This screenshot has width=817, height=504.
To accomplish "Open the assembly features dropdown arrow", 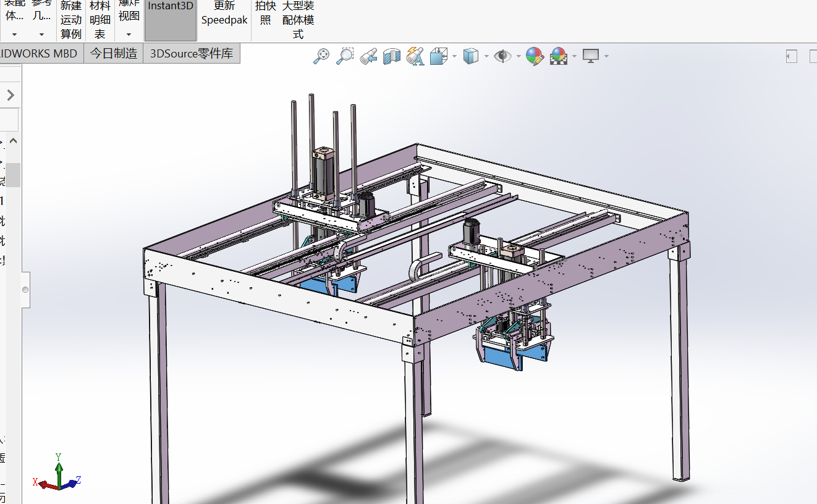I will [x=14, y=35].
